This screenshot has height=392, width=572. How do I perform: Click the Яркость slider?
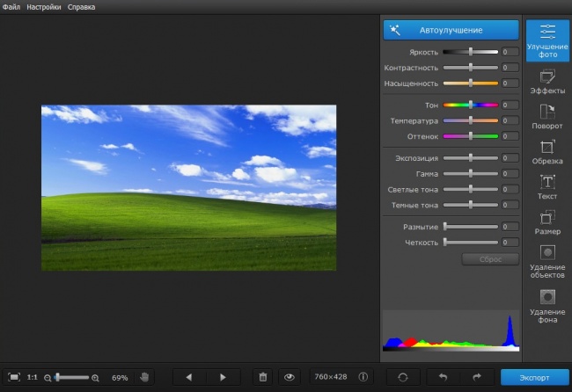click(471, 52)
